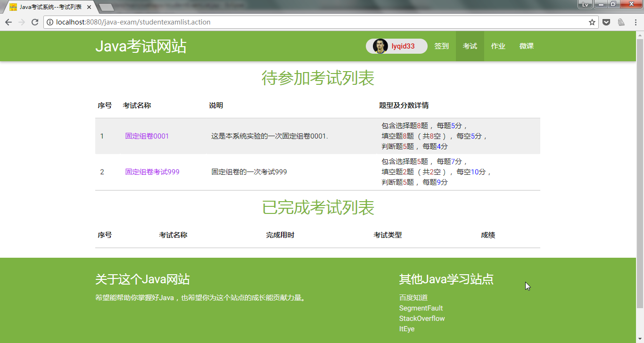Open the 作业 navigation item

(x=498, y=46)
